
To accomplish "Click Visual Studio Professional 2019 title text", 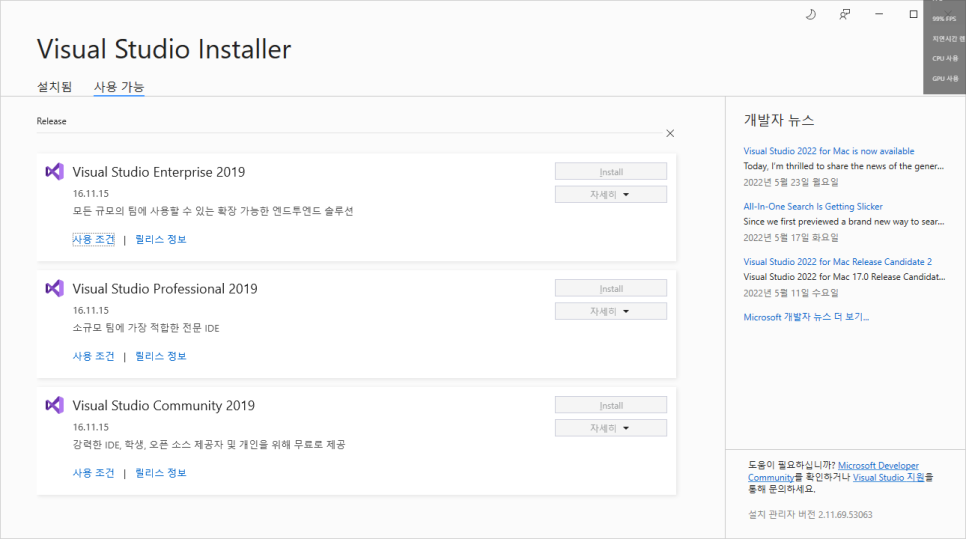I will 164,289.
